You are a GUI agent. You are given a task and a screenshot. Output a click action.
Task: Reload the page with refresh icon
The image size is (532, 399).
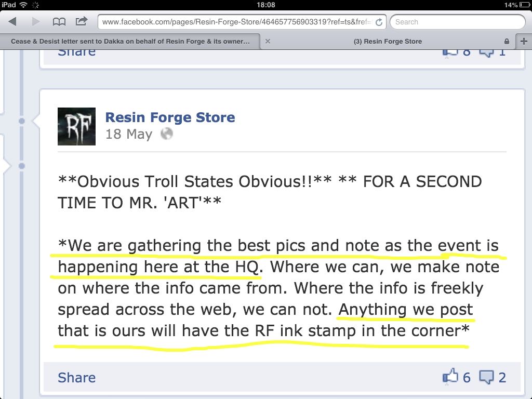coord(379,22)
